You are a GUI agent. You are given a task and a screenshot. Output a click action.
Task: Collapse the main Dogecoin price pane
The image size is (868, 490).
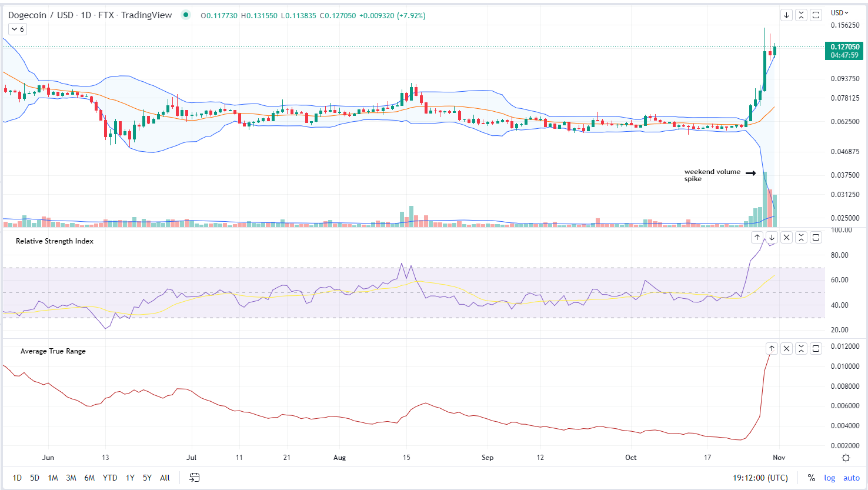[801, 15]
